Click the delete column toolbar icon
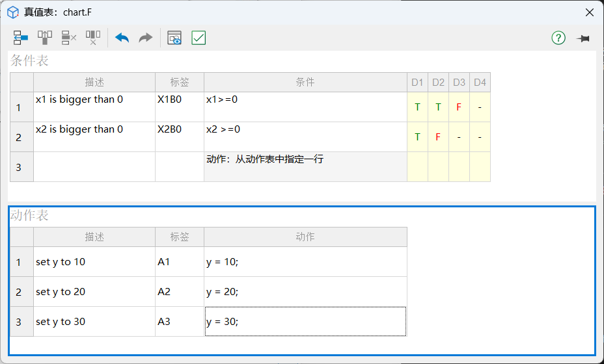 click(x=93, y=38)
